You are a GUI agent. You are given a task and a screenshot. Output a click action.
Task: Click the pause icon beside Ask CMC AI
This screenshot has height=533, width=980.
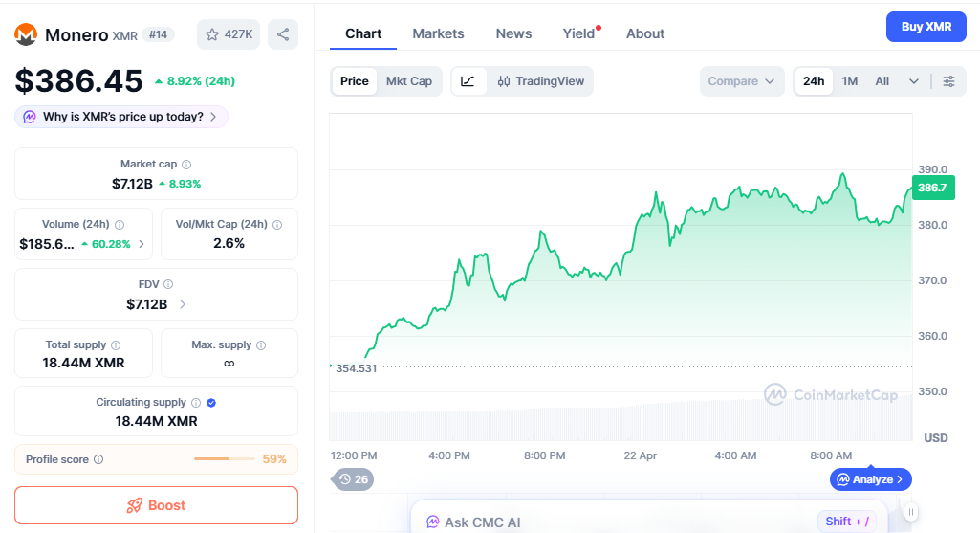[910, 512]
